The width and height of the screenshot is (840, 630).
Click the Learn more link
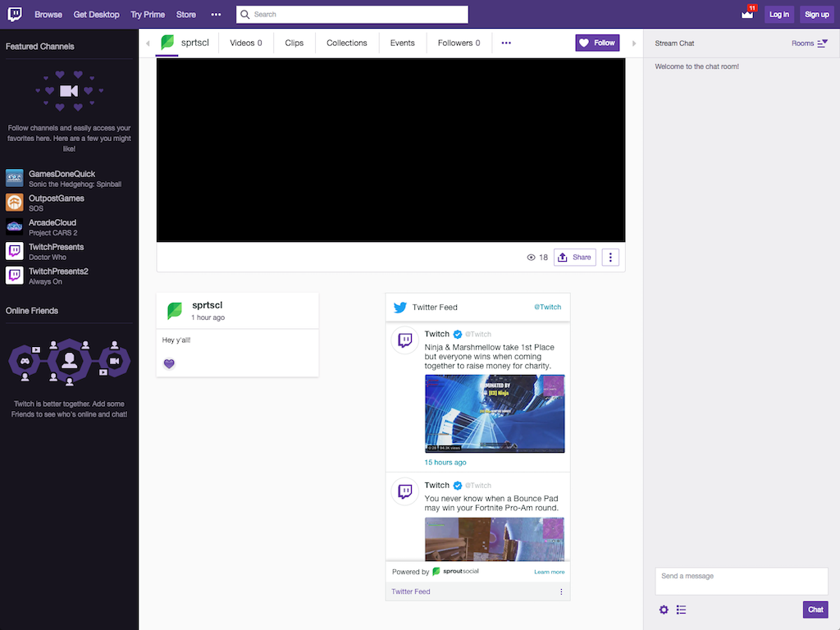549,572
